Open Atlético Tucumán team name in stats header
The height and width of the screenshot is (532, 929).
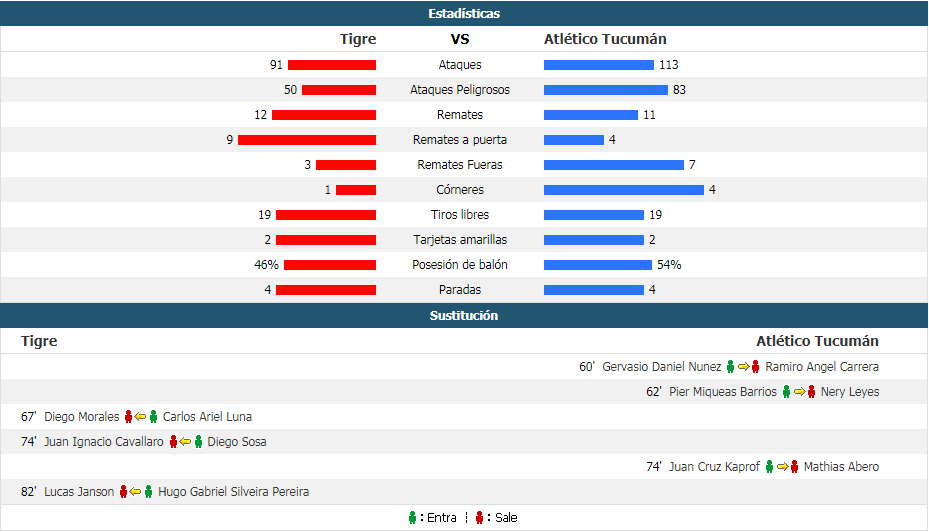(x=605, y=39)
